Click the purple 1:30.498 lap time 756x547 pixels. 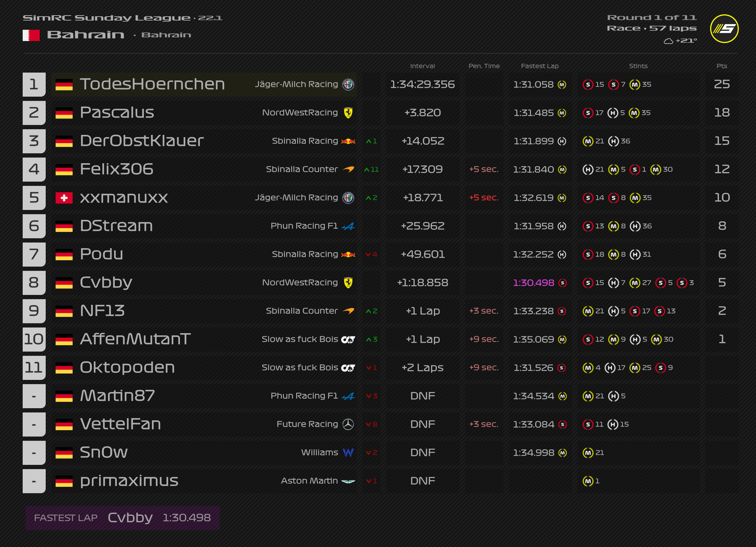point(534,283)
